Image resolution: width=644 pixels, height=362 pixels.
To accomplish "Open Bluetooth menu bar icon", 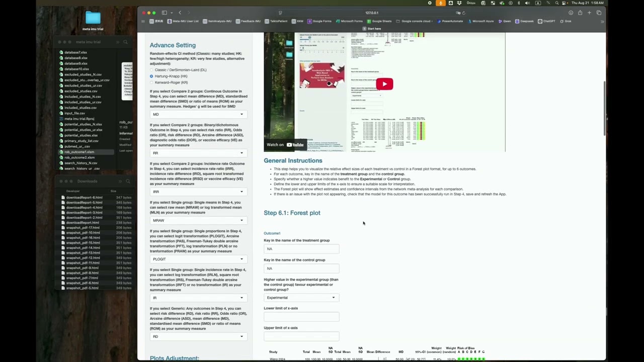I will point(519,3).
